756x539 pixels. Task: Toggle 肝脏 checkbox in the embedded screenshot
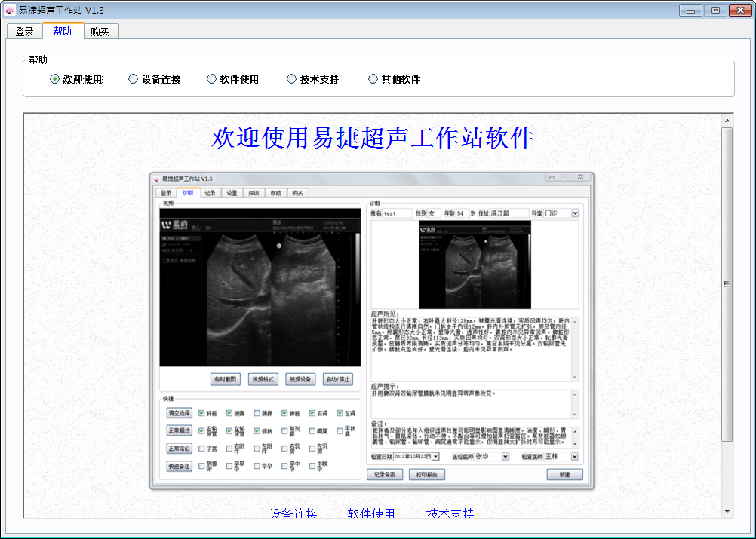click(x=201, y=413)
